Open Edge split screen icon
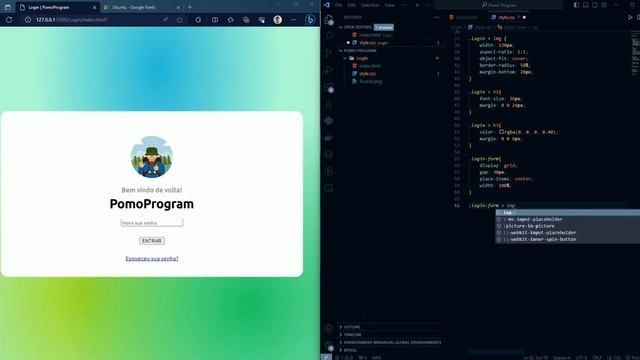 click(215, 20)
